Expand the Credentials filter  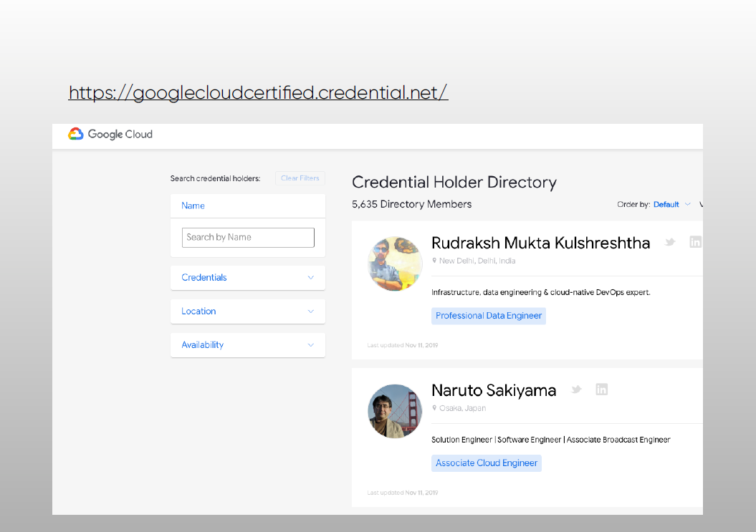tap(248, 278)
